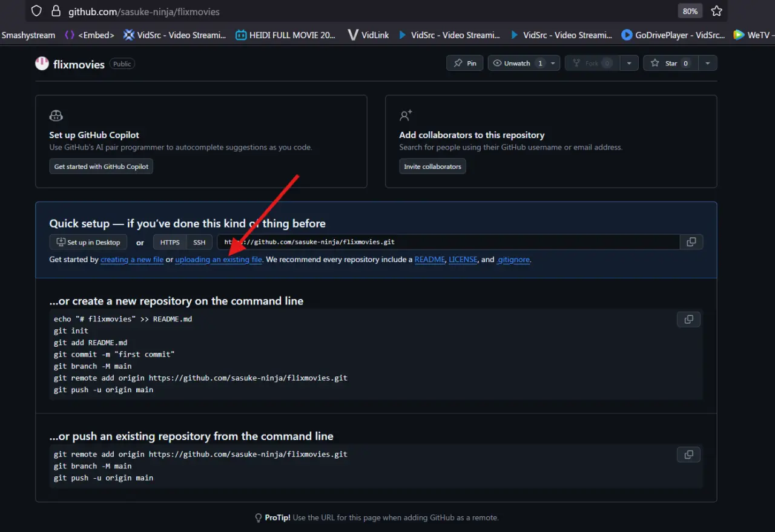Click Invite collaborators button
This screenshot has height=532, width=775.
(432, 166)
